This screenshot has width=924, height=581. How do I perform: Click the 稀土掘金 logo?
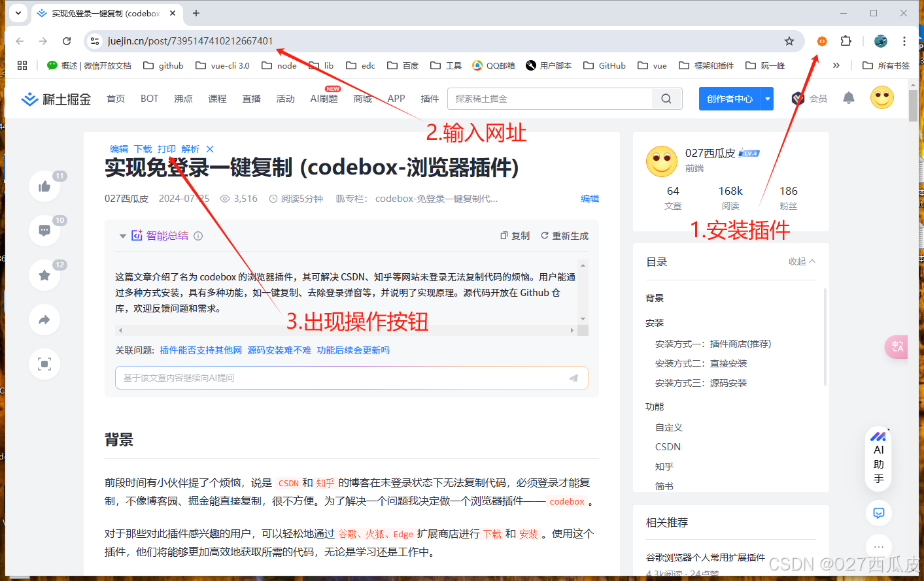(x=56, y=98)
